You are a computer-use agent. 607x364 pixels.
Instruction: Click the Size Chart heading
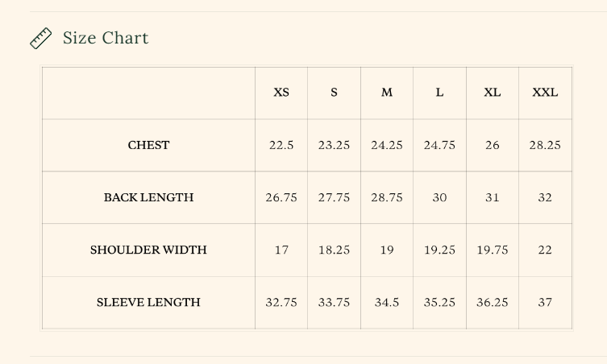106,38
